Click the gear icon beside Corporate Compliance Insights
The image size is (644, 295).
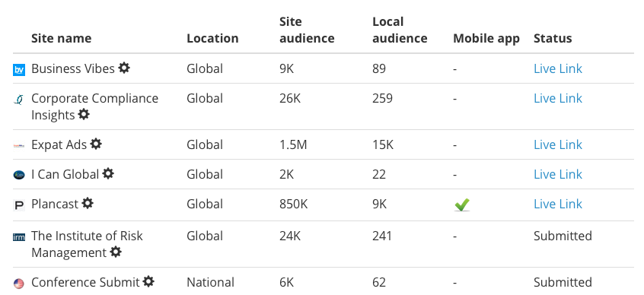(84, 114)
